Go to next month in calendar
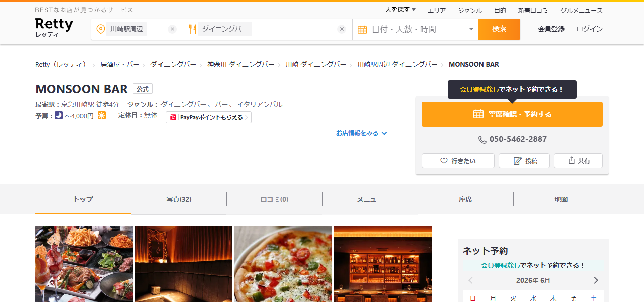This screenshot has width=644, height=302. [x=596, y=280]
